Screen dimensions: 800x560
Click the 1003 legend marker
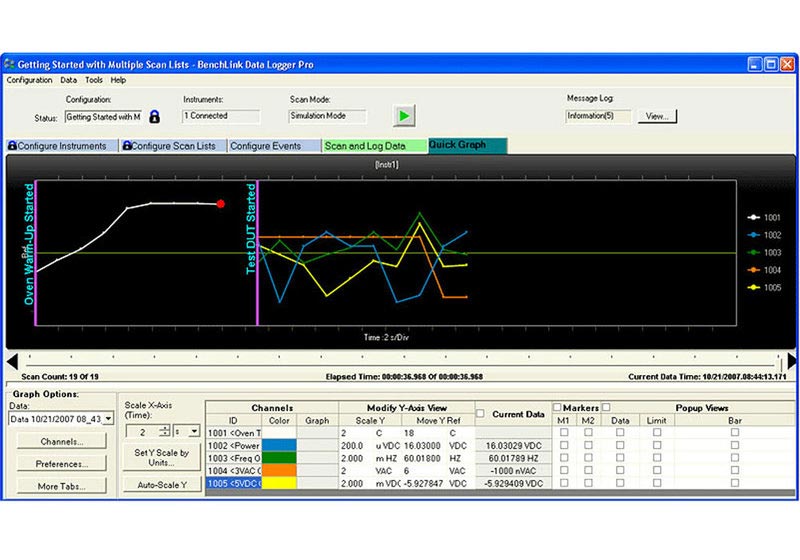753,252
